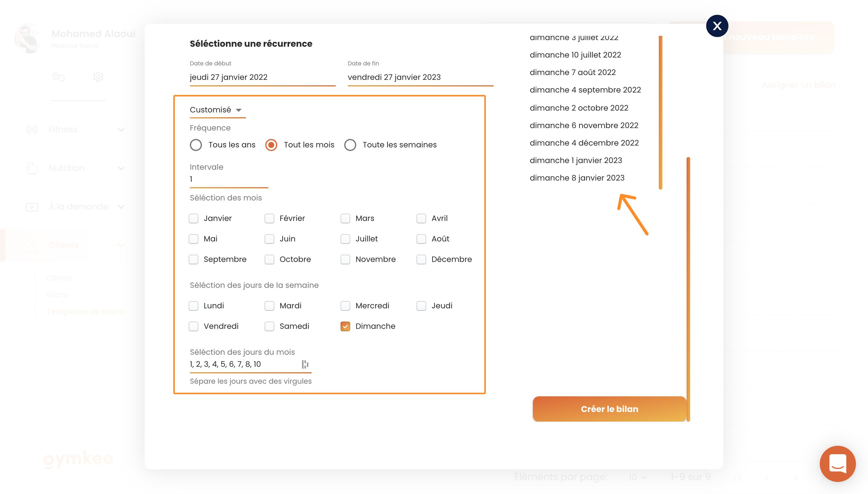
Task: Check the Mars month checkbox
Action: point(345,218)
